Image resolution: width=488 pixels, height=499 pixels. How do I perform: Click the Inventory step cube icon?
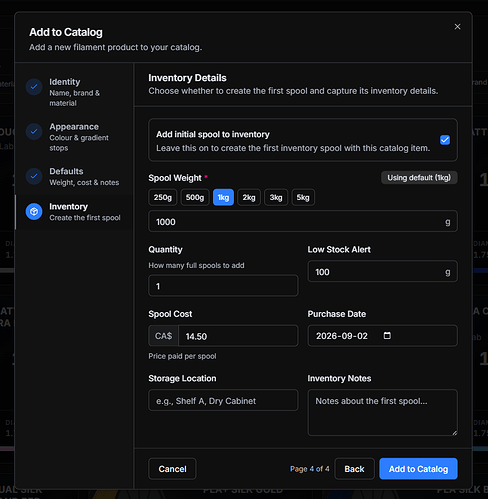coord(34,212)
